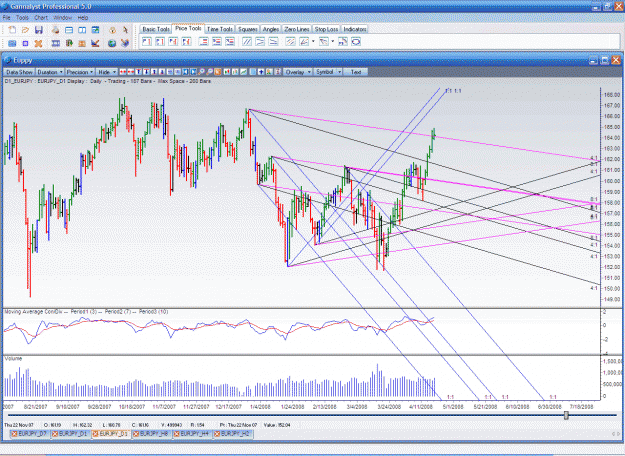Create a new chart with the blank page icon
Image resolution: width=625 pixels, height=456 pixels.
click(12, 30)
